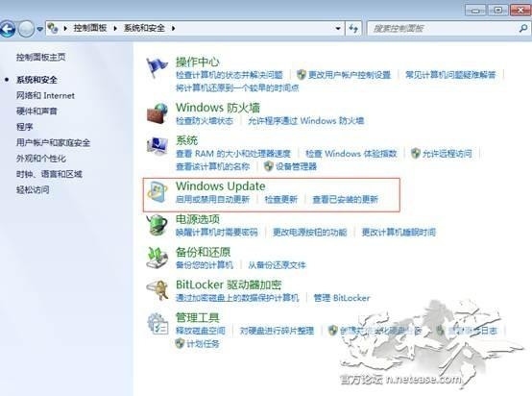Click the 检查更新 link under Windows Update
532x396 pixels.
tap(281, 199)
